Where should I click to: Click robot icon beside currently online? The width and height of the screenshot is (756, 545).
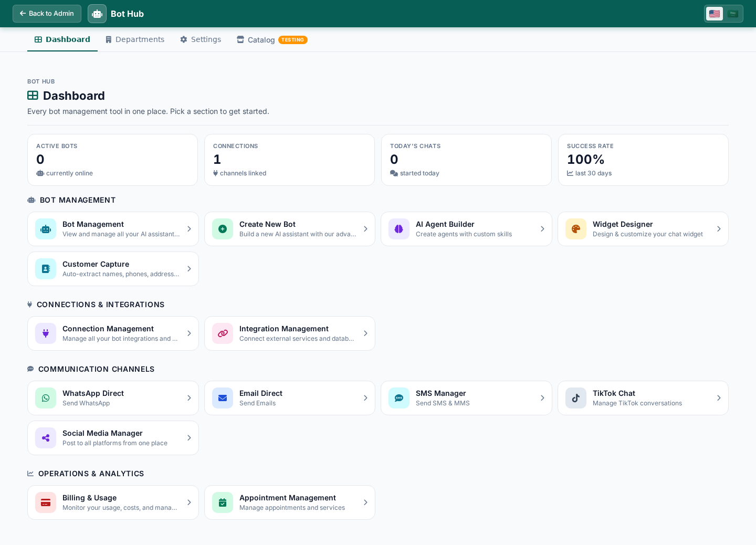click(40, 173)
